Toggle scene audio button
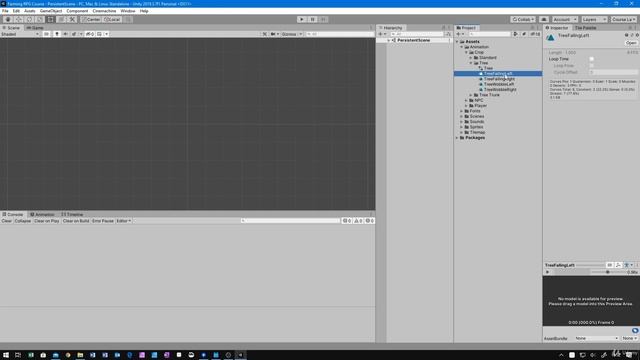The image size is (640, 360). 65,34
